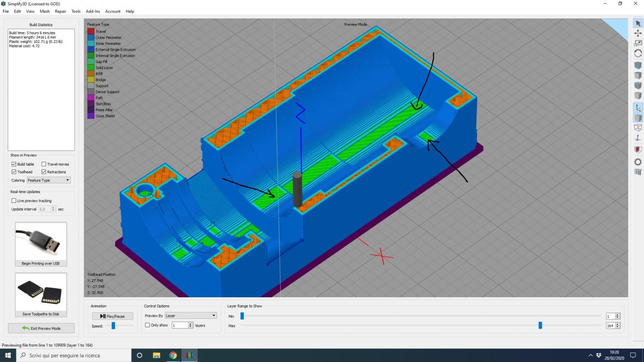Open the gear settings icon in right toolbar
The image size is (644, 362).
coord(638,162)
